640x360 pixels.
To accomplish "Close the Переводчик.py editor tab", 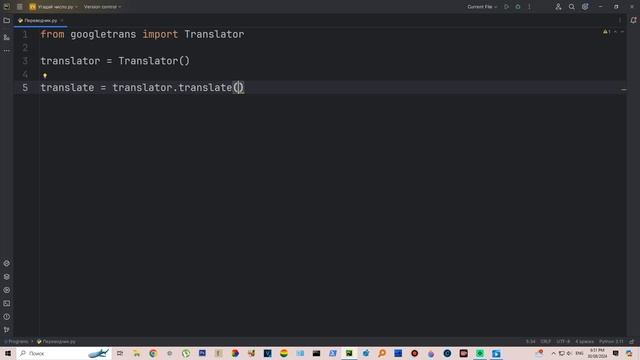I will click(62, 20).
